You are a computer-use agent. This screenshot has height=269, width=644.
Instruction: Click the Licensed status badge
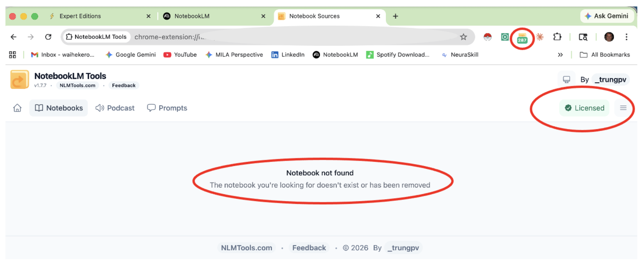tap(584, 108)
